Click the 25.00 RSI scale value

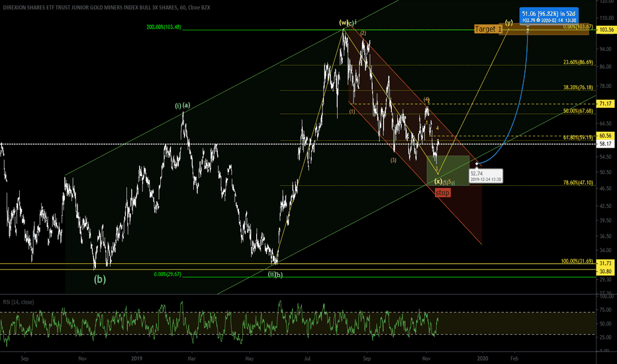point(606,338)
